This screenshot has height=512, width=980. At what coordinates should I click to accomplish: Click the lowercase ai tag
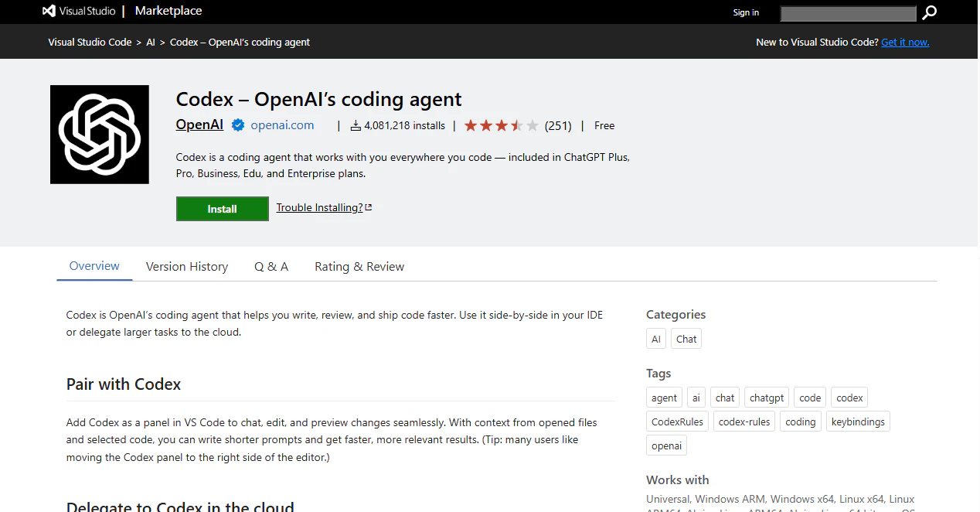(x=696, y=398)
